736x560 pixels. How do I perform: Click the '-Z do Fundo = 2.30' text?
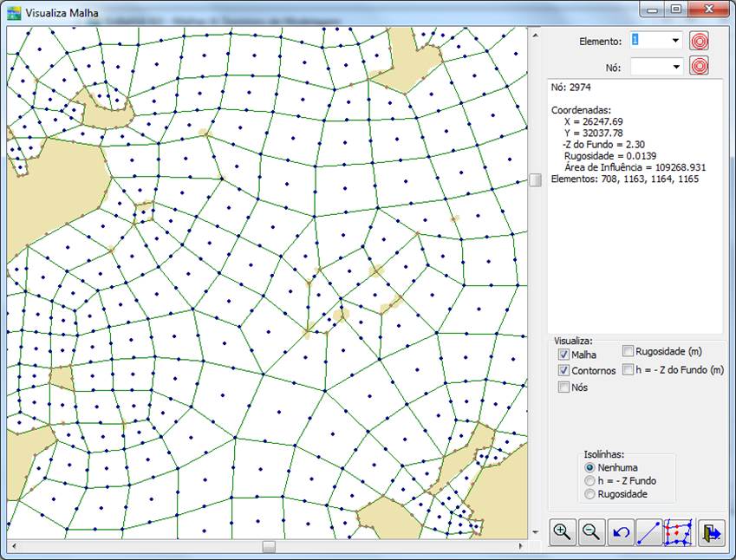(x=603, y=144)
